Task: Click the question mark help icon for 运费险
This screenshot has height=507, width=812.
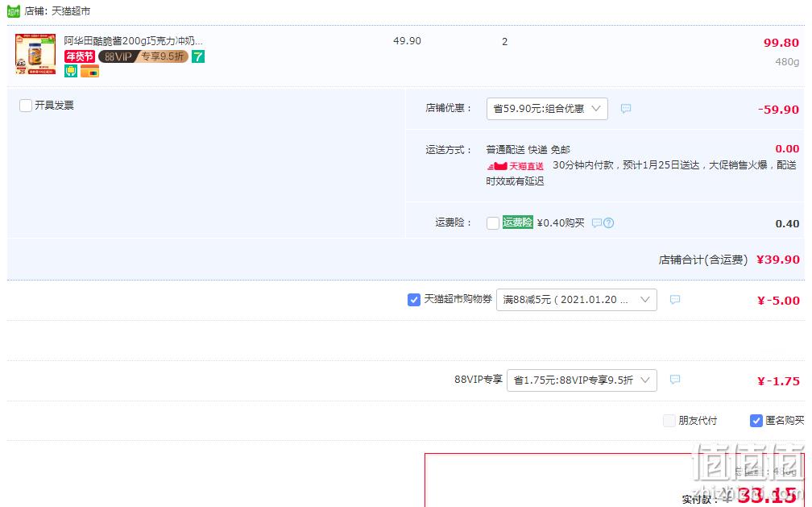Action: click(x=609, y=223)
